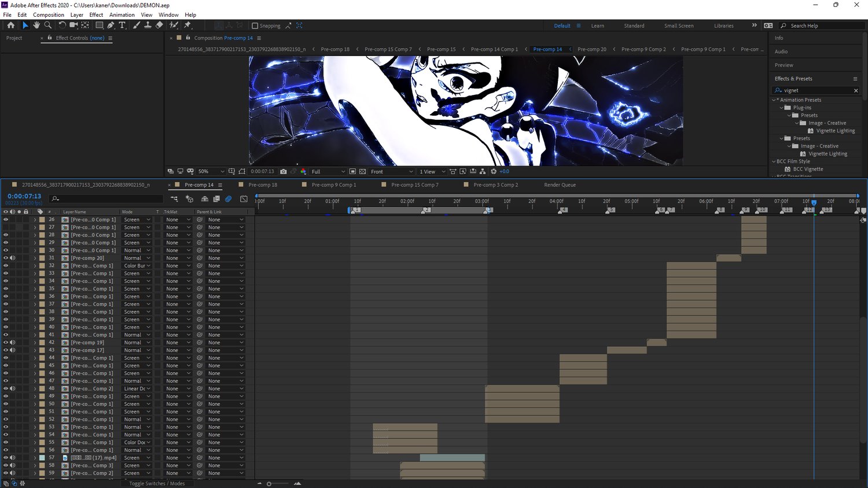The image size is (868, 488).
Task: Select the Hand tool
Action: [36, 25]
